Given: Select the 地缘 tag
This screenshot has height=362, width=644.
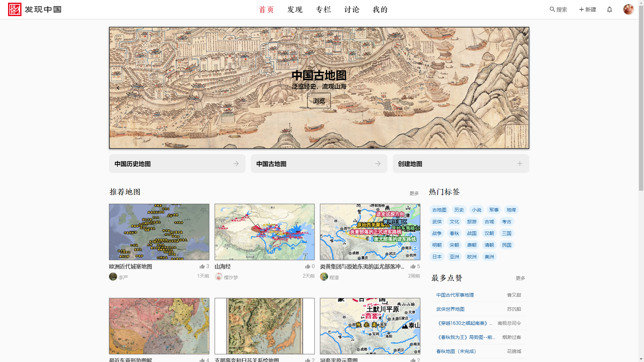Looking at the screenshot, I should (512, 210).
